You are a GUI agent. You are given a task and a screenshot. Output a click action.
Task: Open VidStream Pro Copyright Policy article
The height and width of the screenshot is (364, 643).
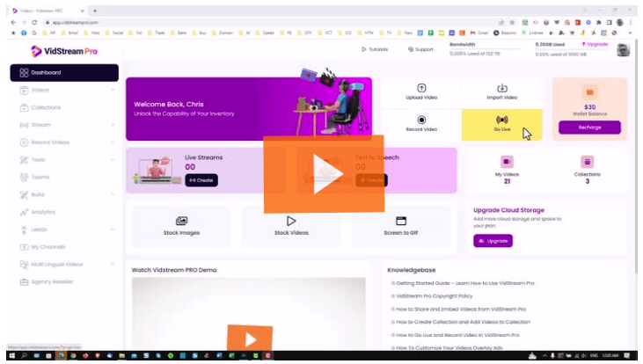pos(435,296)
